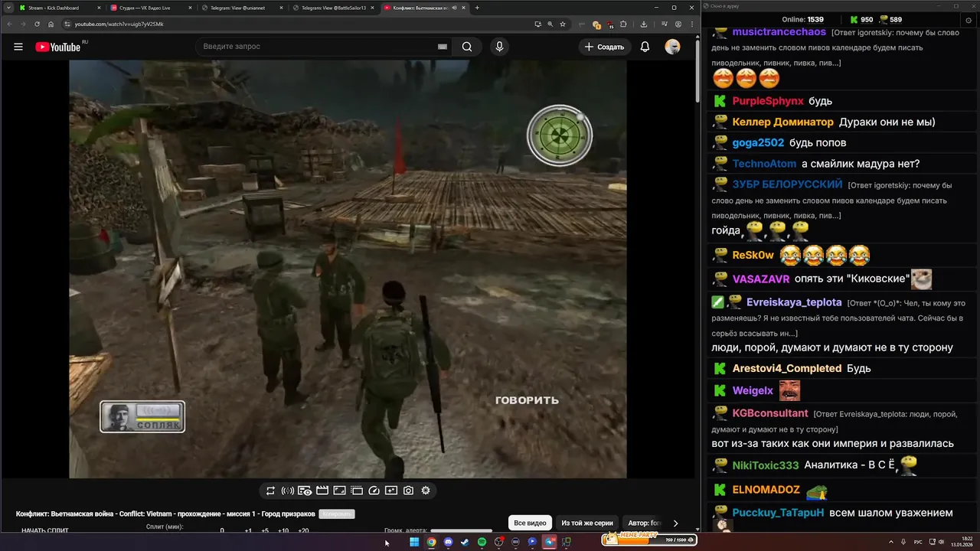
Task: Open a new browser tab
Action: tap(477, 8)
